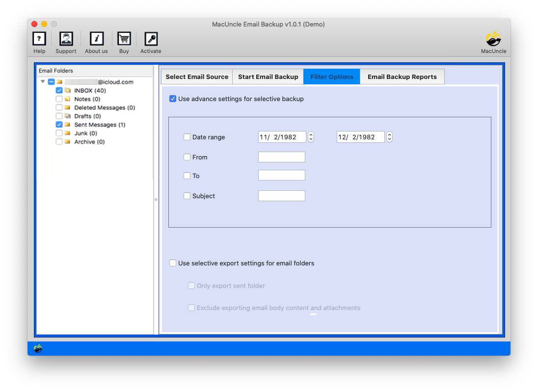Click the end date stepper arrows
538x392 pixels.
click(389, 137)
